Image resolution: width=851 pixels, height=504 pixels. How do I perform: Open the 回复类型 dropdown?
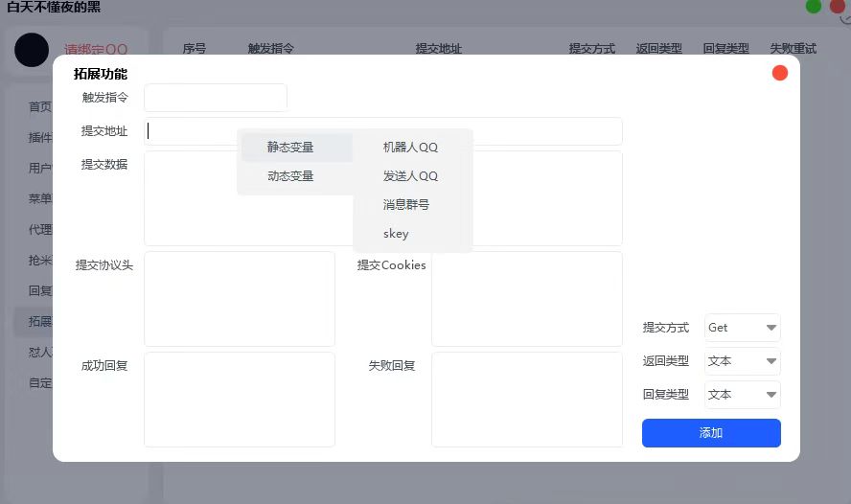click(x=742, y=395)
